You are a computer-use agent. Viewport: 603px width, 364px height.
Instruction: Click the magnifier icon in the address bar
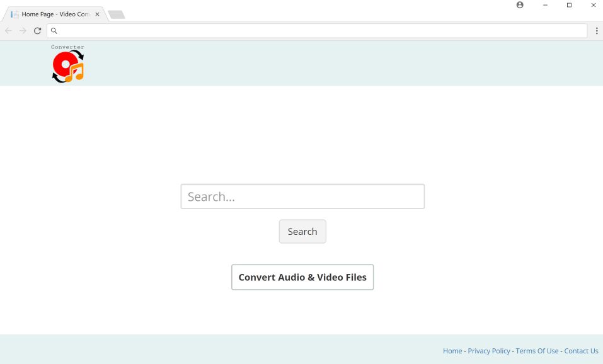(x=54, y=30)
